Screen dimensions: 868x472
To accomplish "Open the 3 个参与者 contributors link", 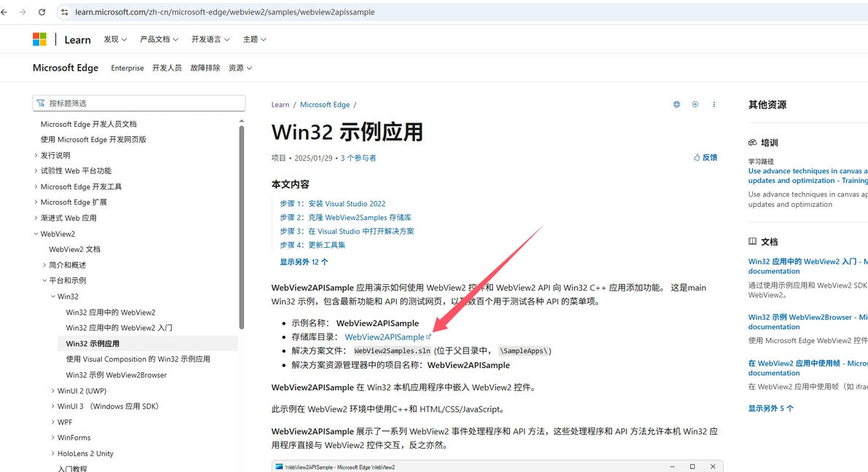I will 358,158.
